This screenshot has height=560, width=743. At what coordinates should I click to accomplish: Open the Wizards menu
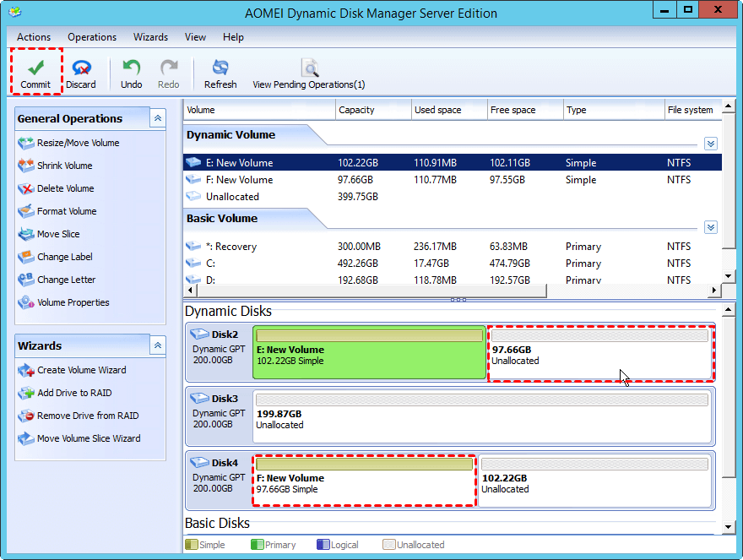click(150, 37)
